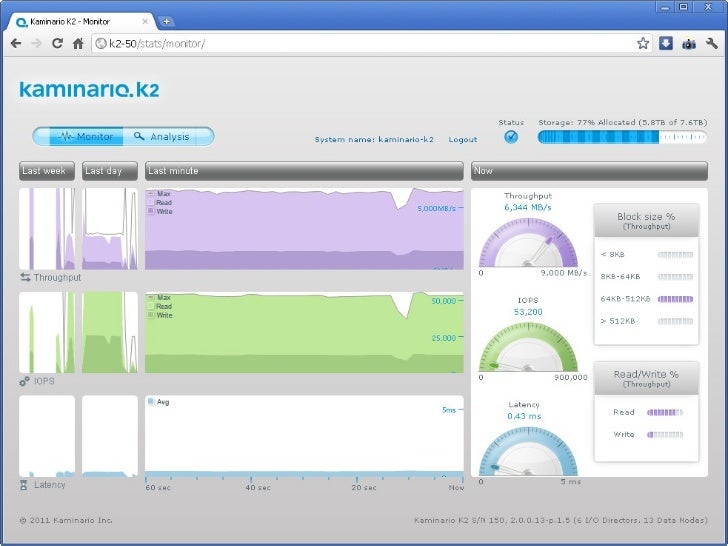Switch to the Monitor view

point(86,136)
